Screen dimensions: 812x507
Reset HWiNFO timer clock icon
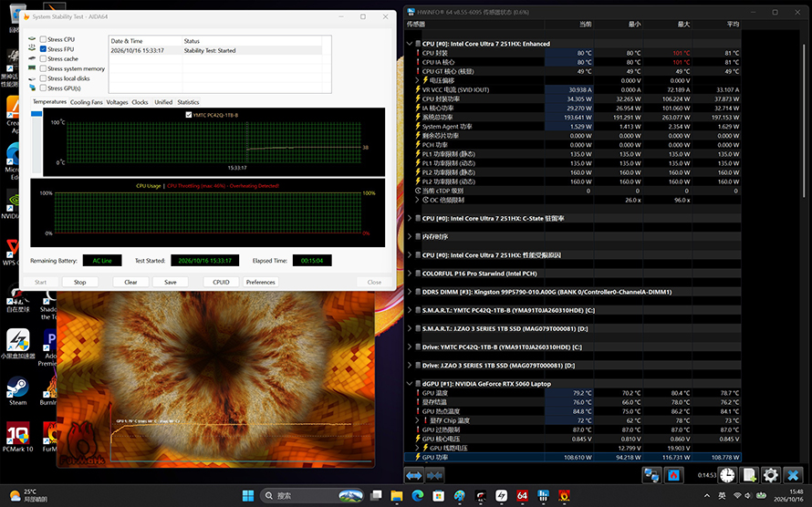[x=727, y=475]
